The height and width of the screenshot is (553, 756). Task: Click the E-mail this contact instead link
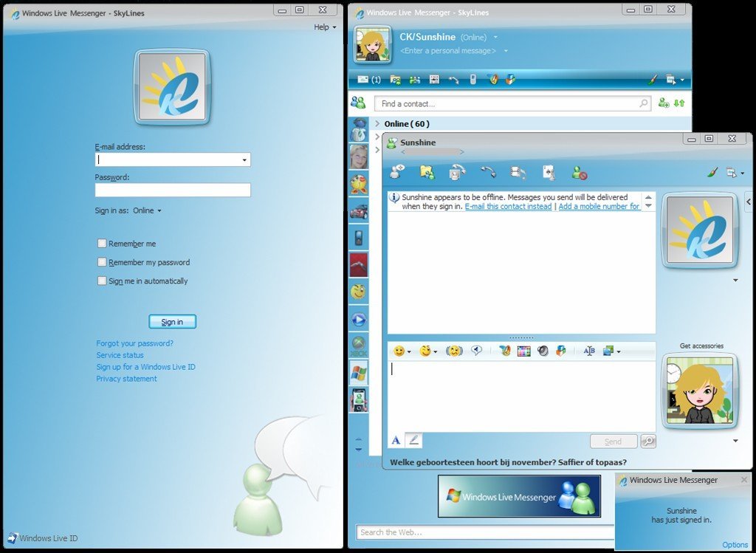point(508,206)
